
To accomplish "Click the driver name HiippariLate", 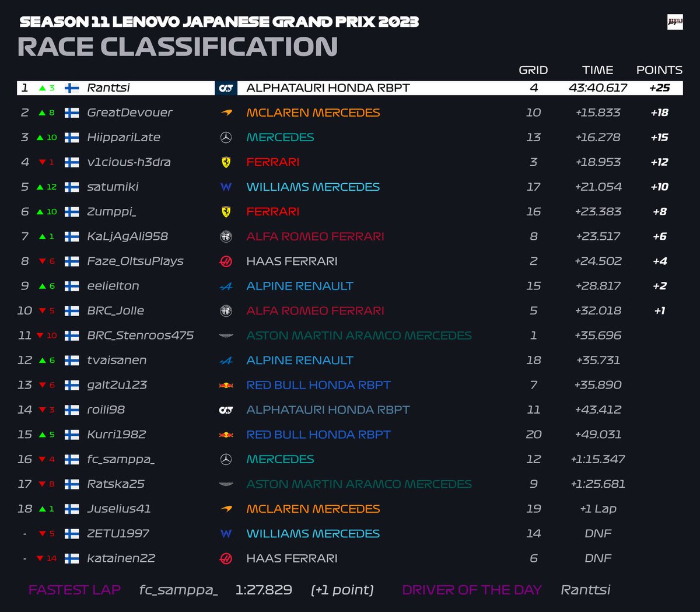I will click(x=124, y=138).
